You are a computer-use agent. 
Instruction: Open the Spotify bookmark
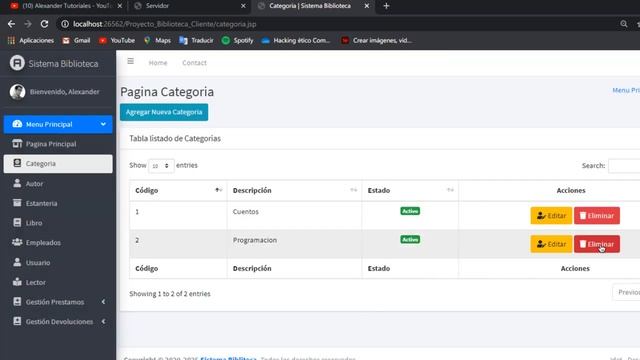(x=237, y=40)
